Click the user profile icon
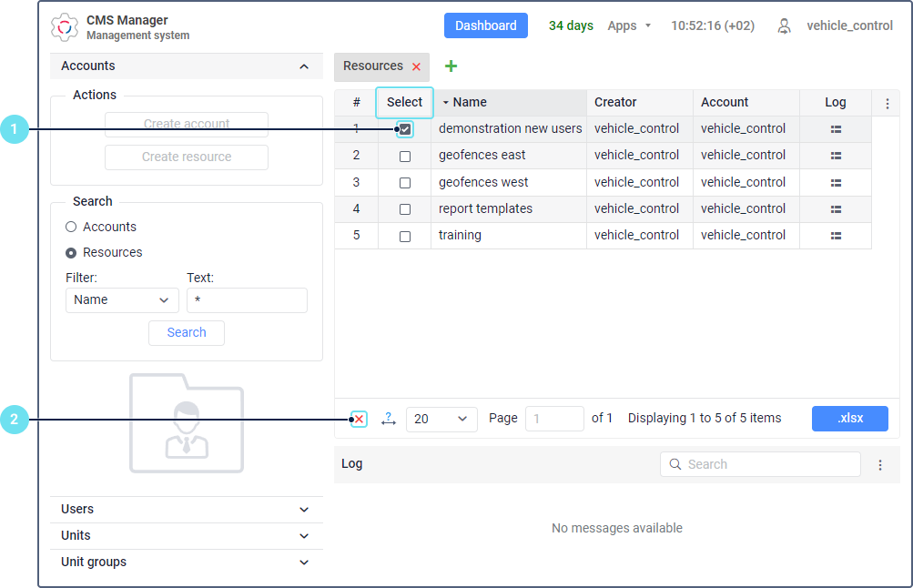 pyautogui.click(x=784, y=25)
